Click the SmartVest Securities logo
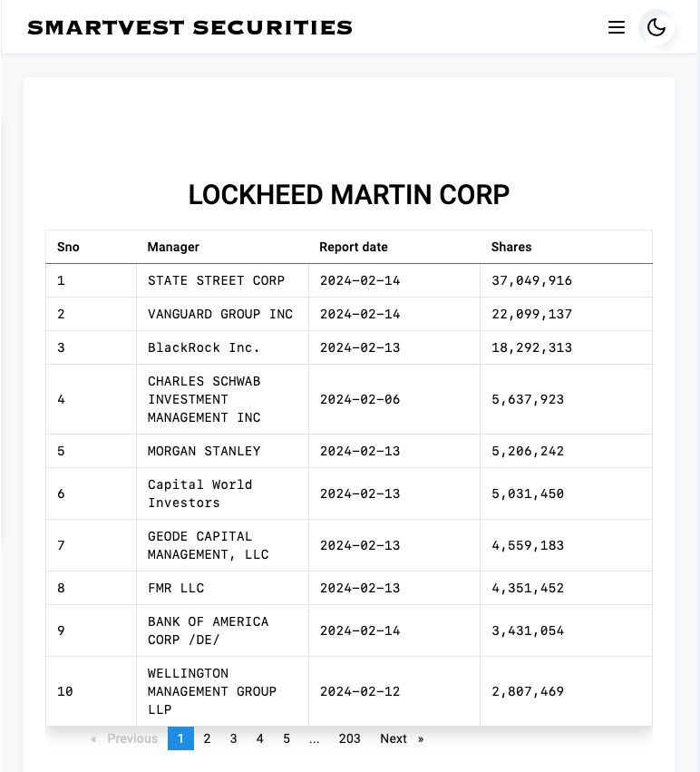Viewport: 700px width, 772px height. pyautogui.click(x=190, y=27)
